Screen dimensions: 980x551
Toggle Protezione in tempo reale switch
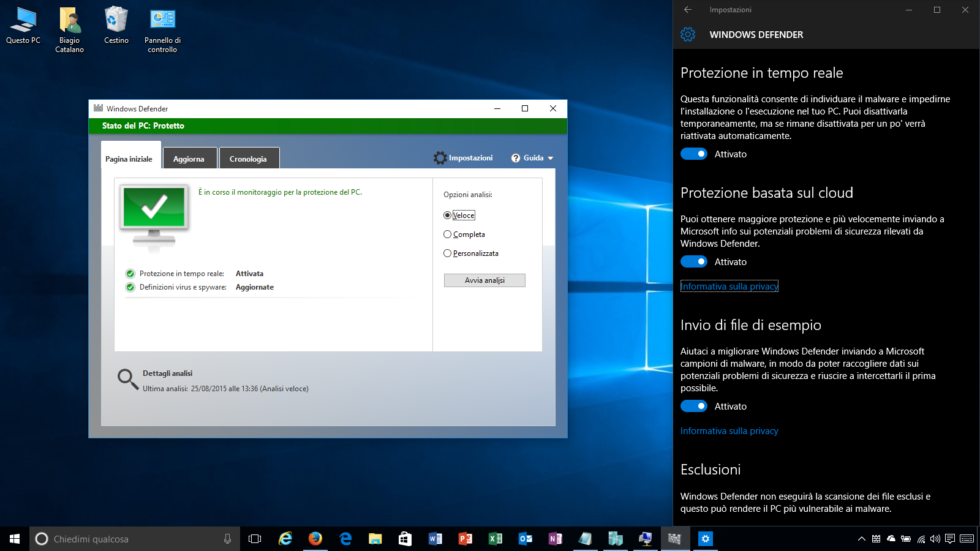(x=694, y=154)
